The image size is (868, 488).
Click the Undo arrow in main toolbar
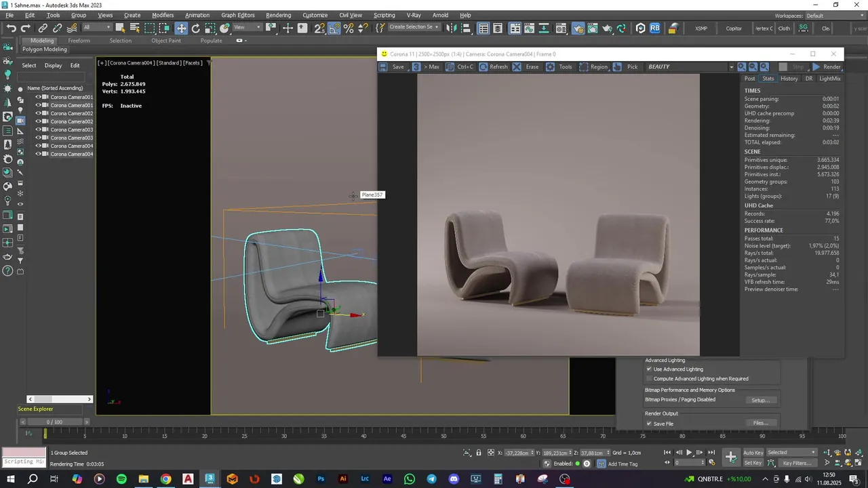pos(12,28)
